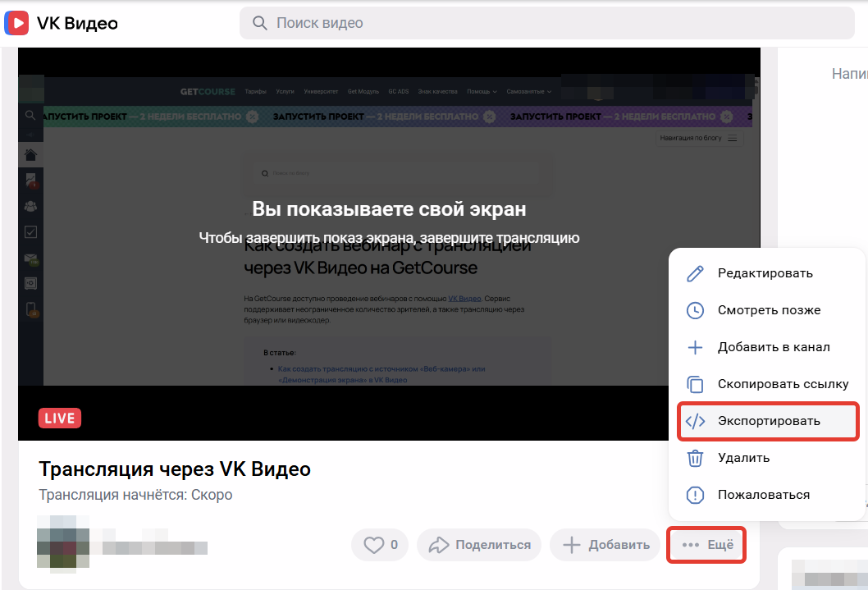This screenshot has width=868, height=590.
Task: Choose Пожаловаться menu entry
Action: [767, 495]
